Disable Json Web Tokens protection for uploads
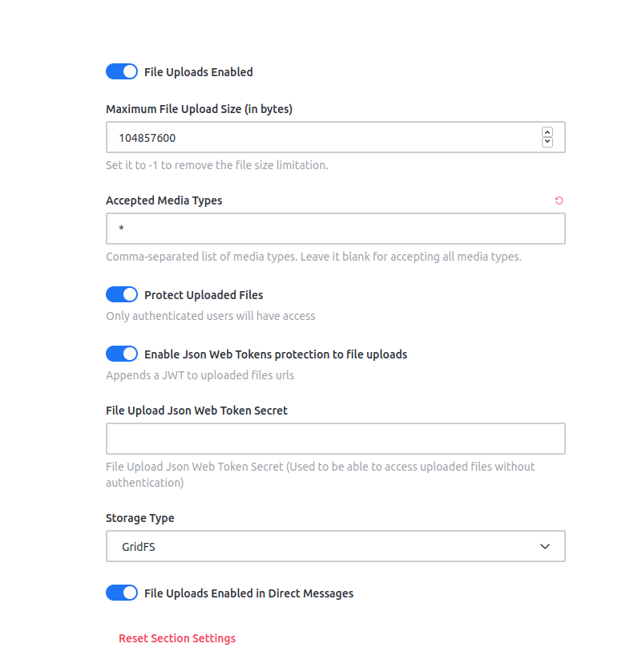The width and height of the screenshot is (638, 672). [x=122, y=354]
